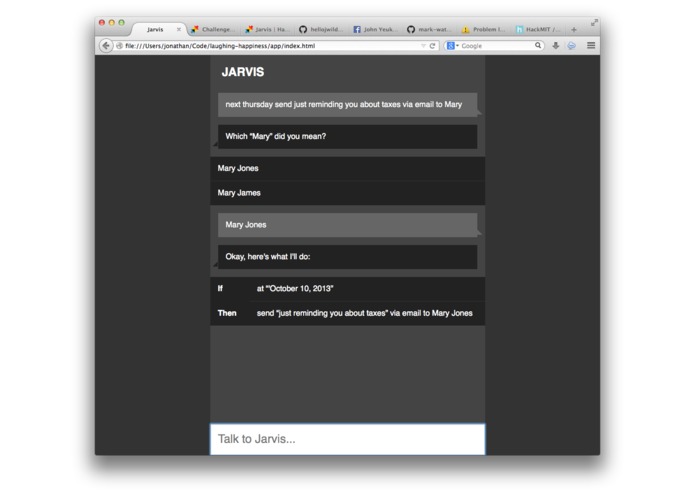Open search engine dropdown by Google icon
The width and height of the screenshot is (695, 494).
point(452,46)
